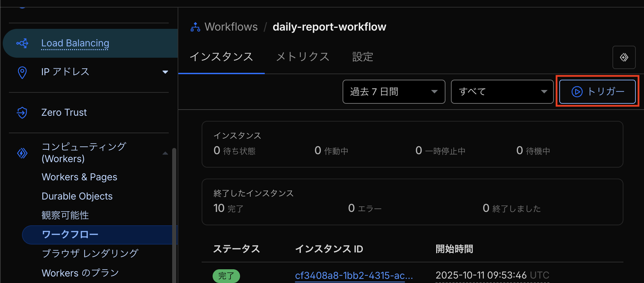Image resolution: width=644 pixels, height=283 pixels.
Task: Open 観察可能性 sidebar item
Action: 65,215
